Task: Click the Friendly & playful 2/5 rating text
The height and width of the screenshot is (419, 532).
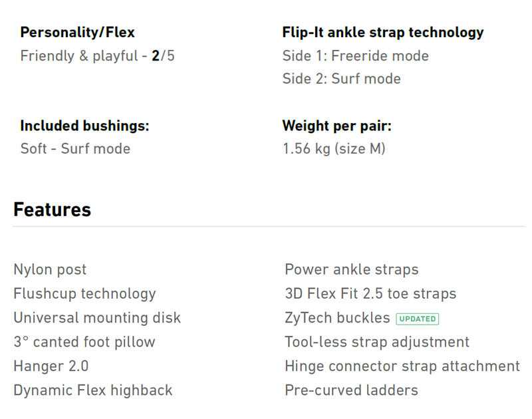Action: (98, 56)
